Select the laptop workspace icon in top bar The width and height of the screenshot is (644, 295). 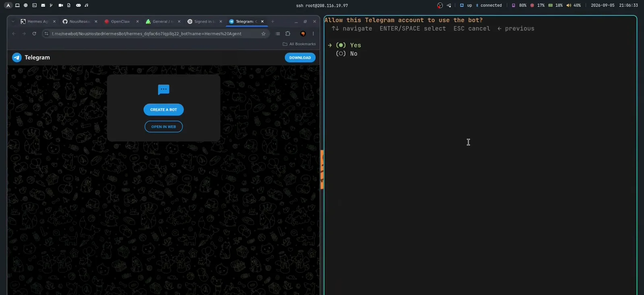[17, 5]
